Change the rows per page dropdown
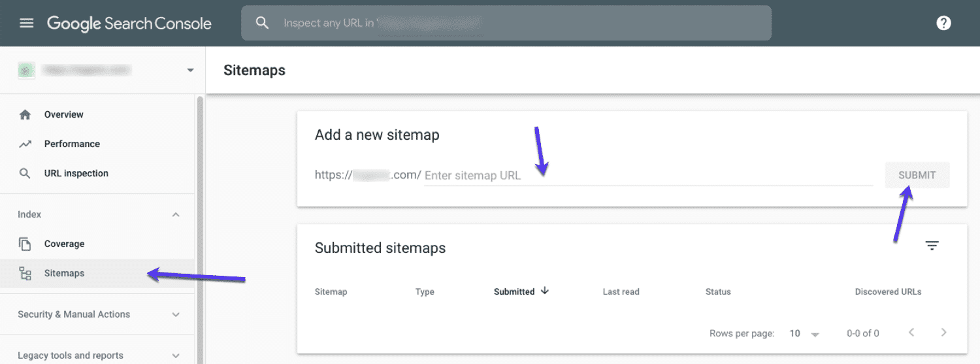The width and height of the screenshot is (980, 364). (x=804, y=333)
